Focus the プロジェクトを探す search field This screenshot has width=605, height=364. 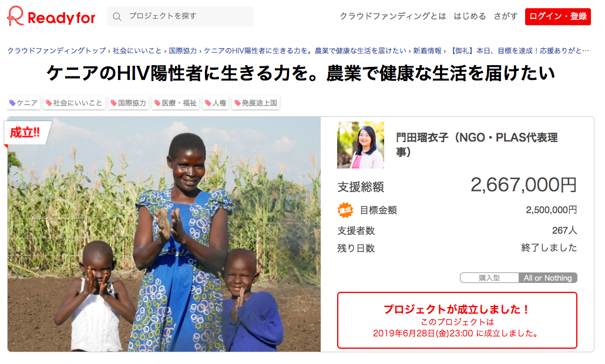coord(180,16)
